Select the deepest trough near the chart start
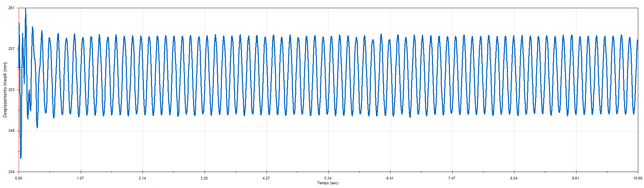Image resolution: width=644 pixels, height=188 pixels. tap(21, 158)
